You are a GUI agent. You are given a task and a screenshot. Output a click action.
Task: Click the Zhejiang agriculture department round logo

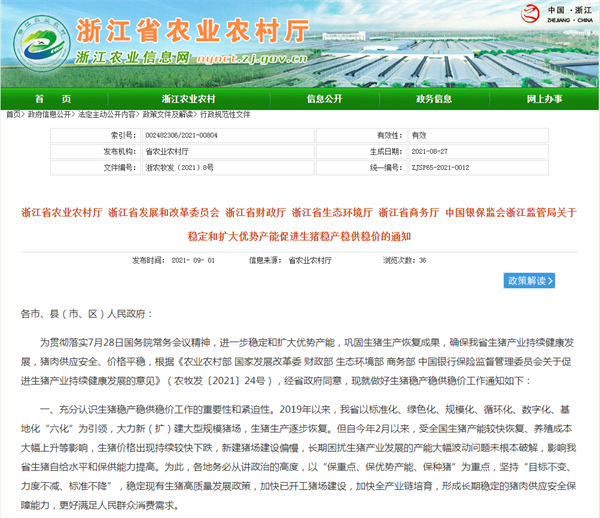(38, 42)
